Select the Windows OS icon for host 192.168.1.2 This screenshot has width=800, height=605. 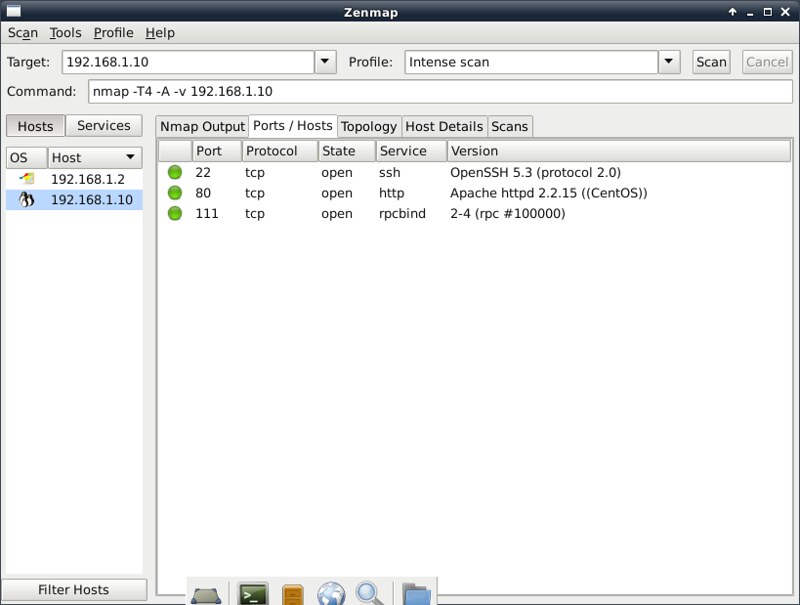(x=27, y=179)
